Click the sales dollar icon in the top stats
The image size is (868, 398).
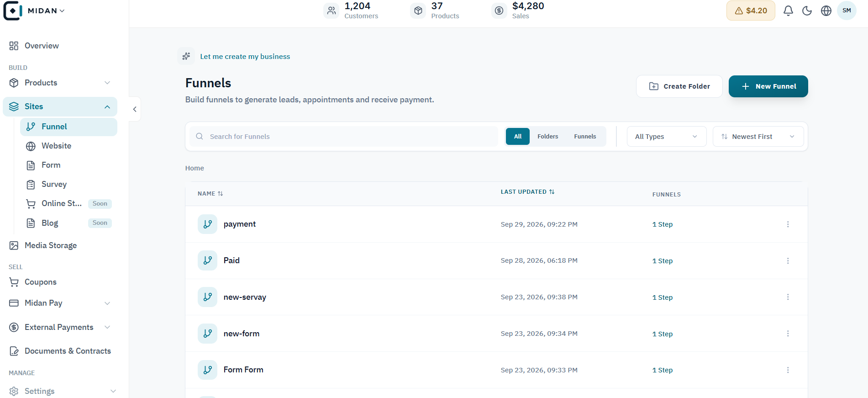[499, 11]
